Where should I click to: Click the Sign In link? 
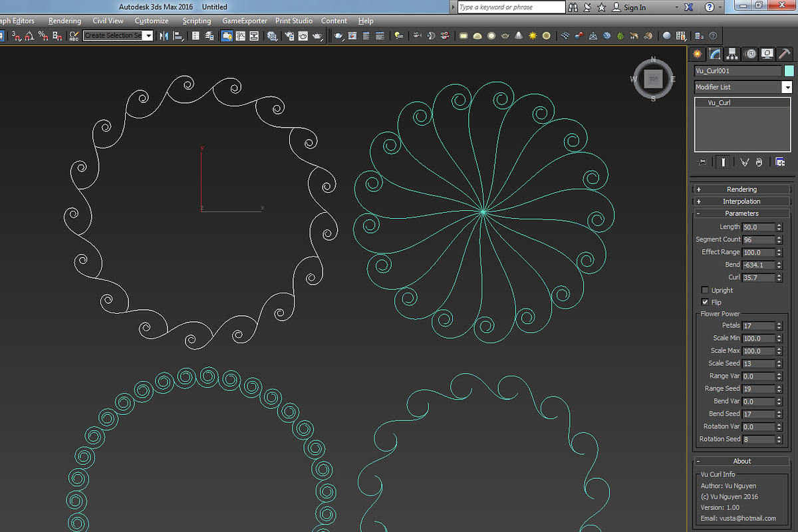[634, 7]
